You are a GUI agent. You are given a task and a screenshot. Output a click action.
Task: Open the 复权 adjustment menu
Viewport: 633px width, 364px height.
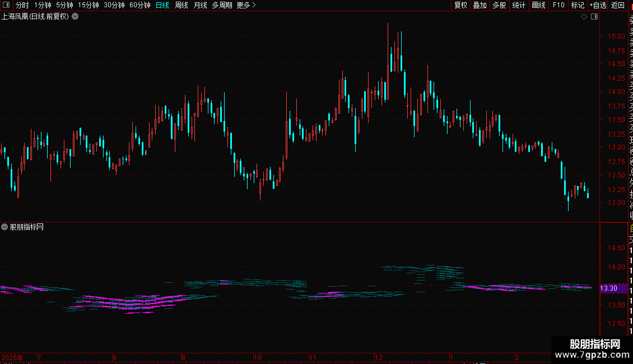460,5
